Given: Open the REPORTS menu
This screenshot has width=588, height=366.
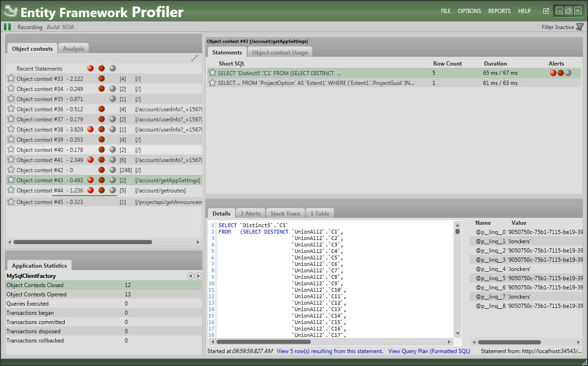Looking at the screenshot, I should click(499, 11).
